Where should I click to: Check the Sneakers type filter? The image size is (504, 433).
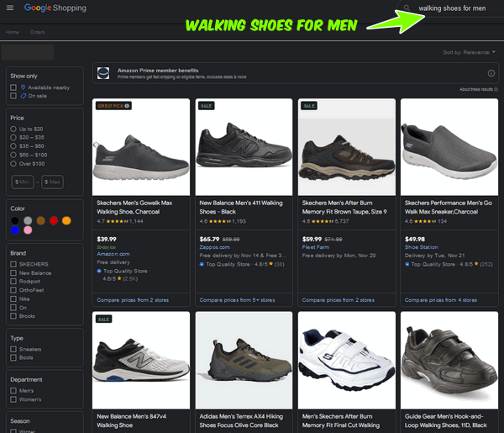point(13,349)
